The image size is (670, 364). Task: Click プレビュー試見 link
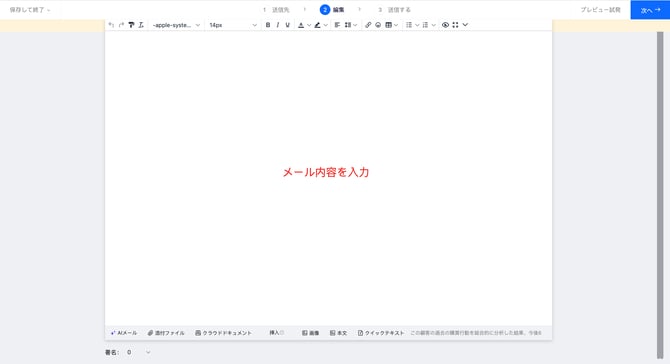pos(600,10)
